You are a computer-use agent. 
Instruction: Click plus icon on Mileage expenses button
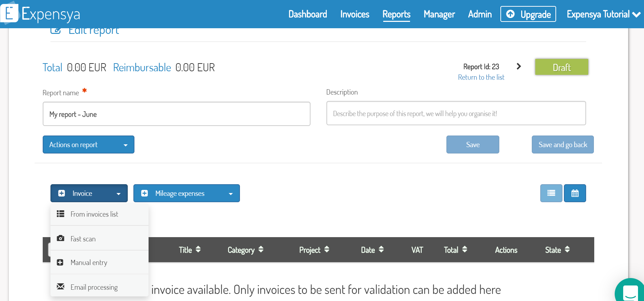point(144,193)
